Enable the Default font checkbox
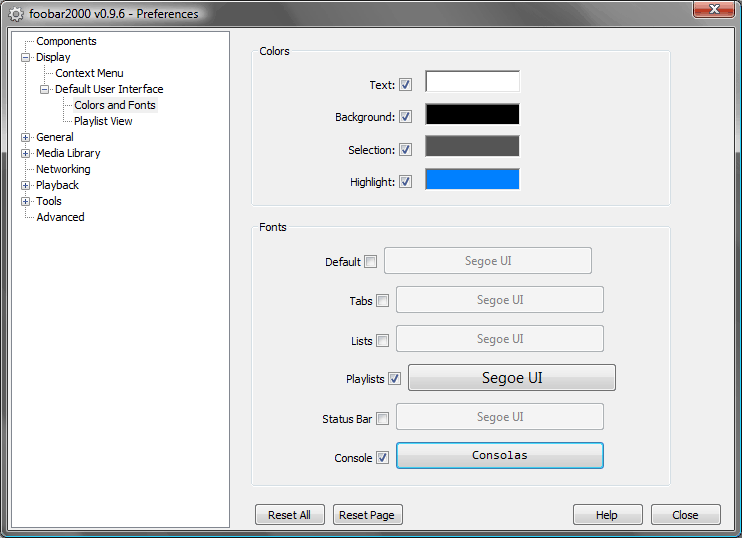 click(371, 262)
